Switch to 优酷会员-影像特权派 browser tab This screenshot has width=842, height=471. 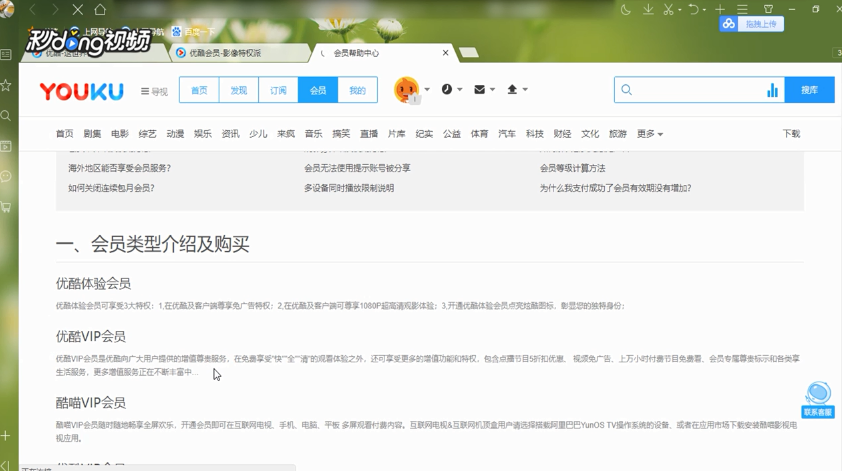point(239,53)
